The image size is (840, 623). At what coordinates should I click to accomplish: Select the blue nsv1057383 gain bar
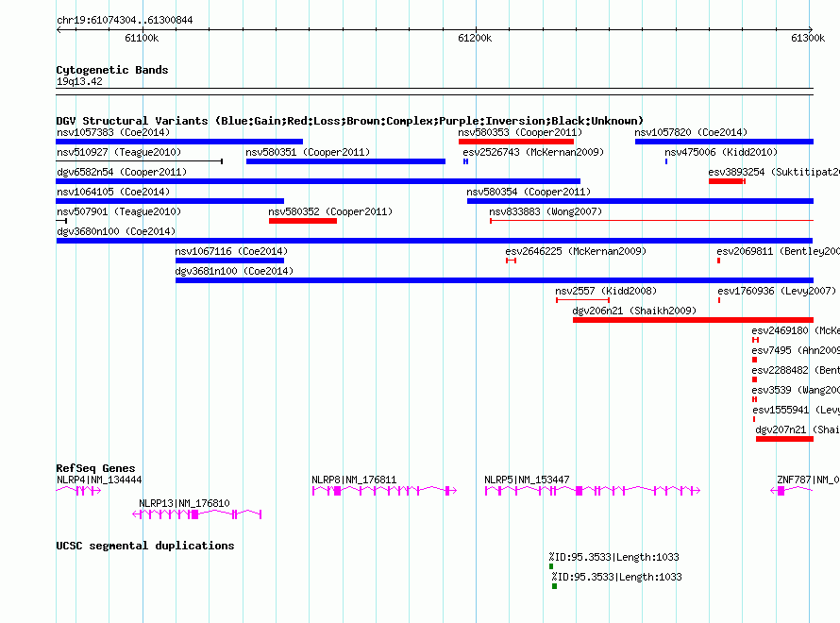coord(179,142)
